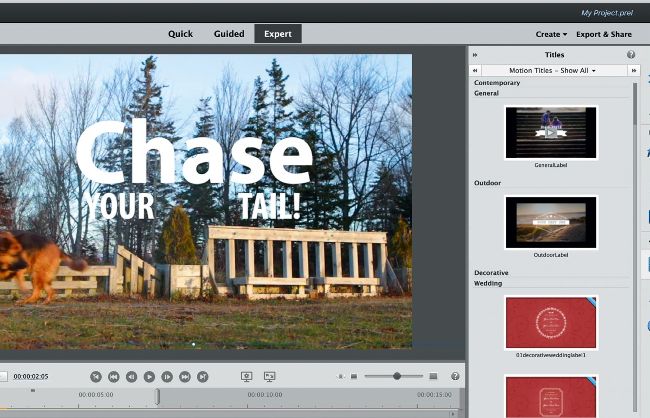Open the Create dropdown menu

[x=548, y=34]
